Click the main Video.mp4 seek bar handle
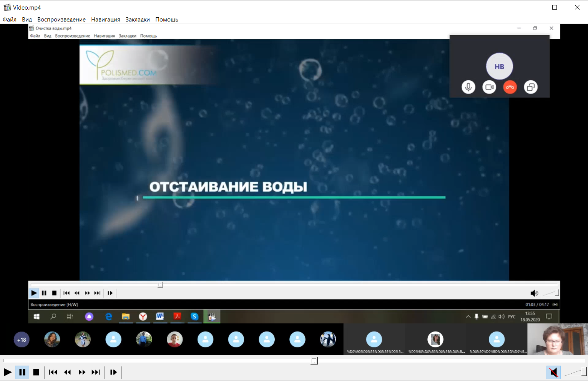This screenshot has height=381, width=588. [314, 361]
